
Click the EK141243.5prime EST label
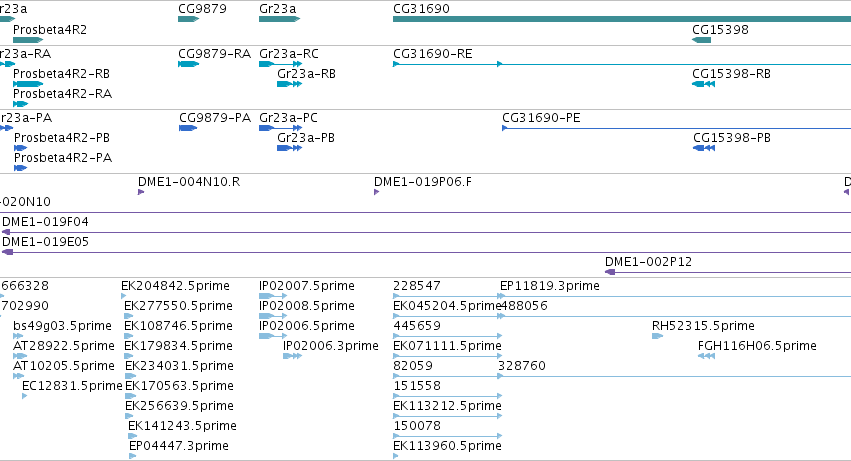(x=182, y=426)
